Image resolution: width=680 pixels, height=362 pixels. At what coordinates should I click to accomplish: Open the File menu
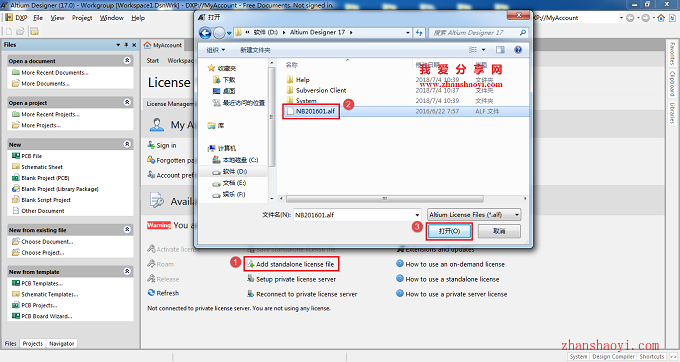[x=38, y=18]
